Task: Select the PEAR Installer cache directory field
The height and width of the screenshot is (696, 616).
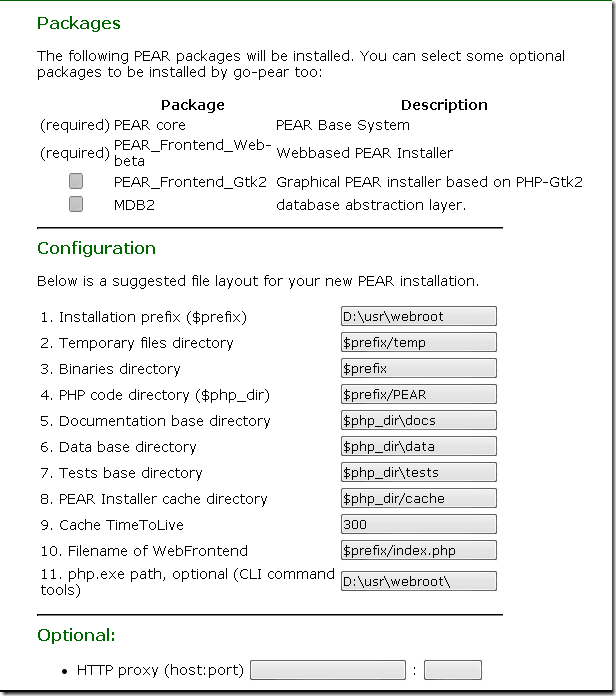Action: click(418, 499)
